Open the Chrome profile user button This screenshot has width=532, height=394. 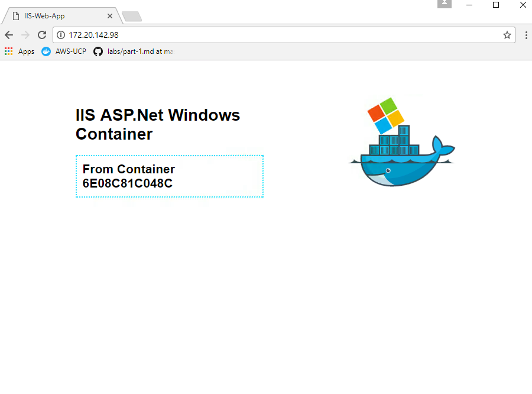point(444,4)
